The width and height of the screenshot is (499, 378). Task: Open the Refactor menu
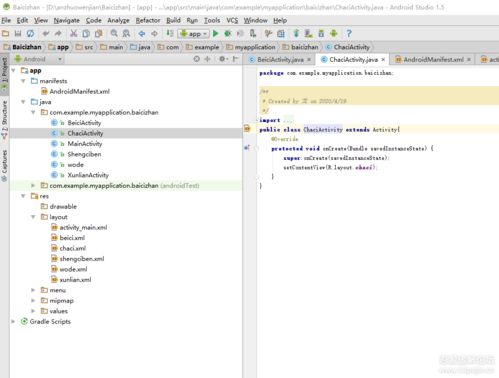tap(148, 20)
